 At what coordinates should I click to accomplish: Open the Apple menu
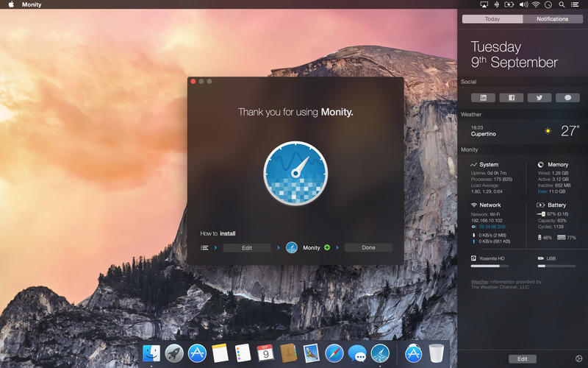(x=11, y=4)
